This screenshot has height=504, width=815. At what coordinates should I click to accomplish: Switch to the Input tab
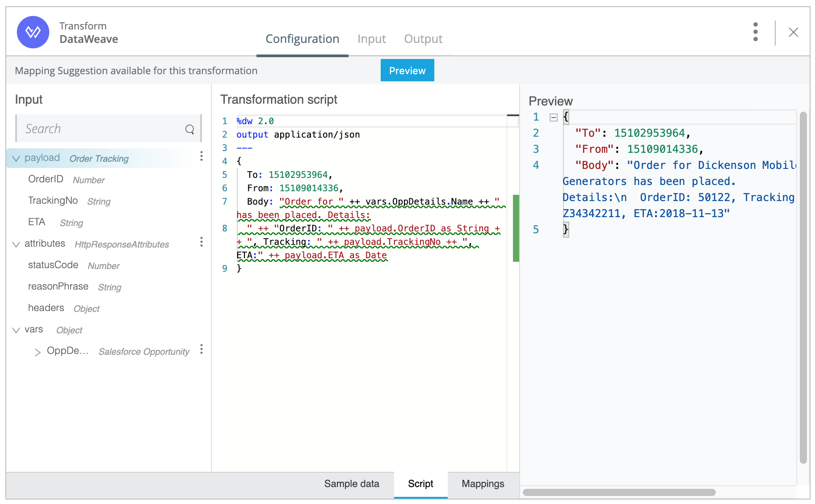[371, 39]
